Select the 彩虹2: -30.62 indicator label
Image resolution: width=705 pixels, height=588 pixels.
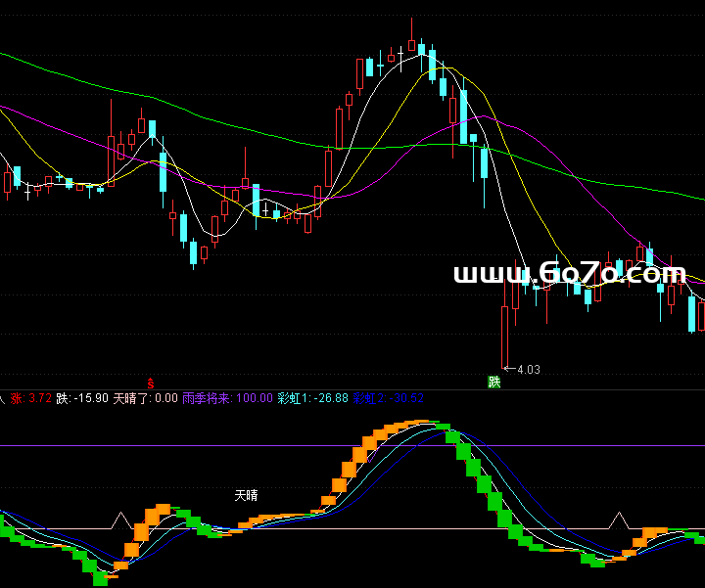(x=389, y=398)
